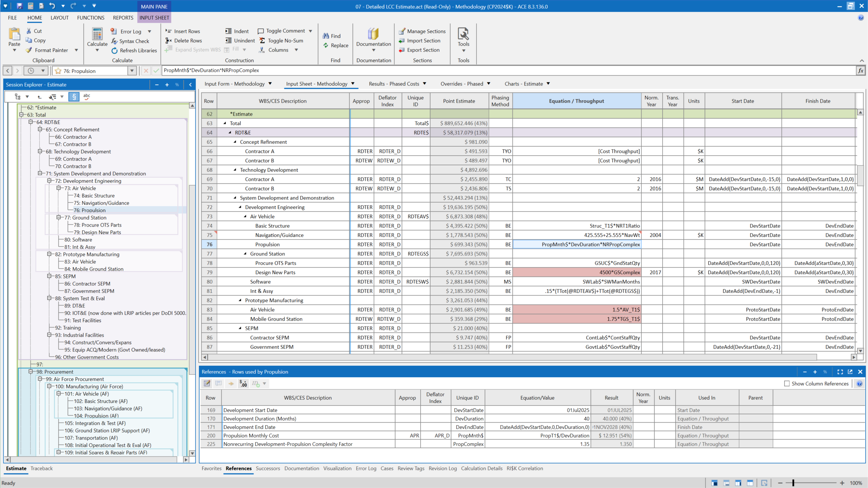Enable Show Column References checkbox

[787, 384]
